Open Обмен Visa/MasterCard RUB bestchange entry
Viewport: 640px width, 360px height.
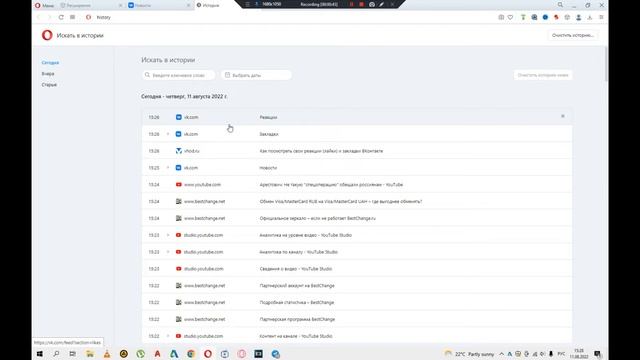tap(357, 201)
